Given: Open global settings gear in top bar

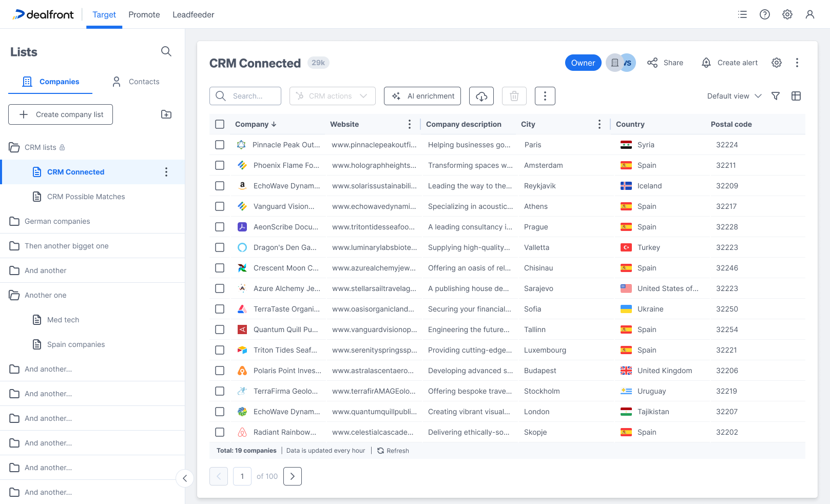Looking at the screenshot, I should 787,14.
